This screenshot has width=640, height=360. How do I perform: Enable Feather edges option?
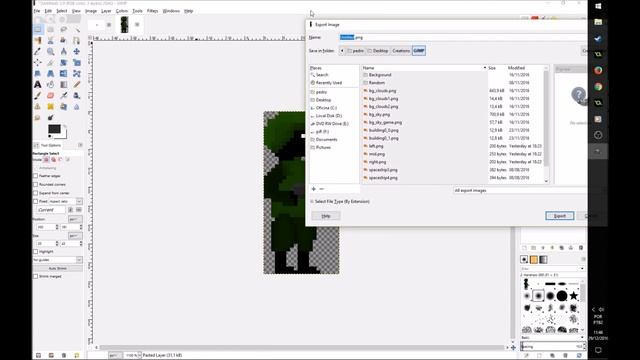coord(36,176)
